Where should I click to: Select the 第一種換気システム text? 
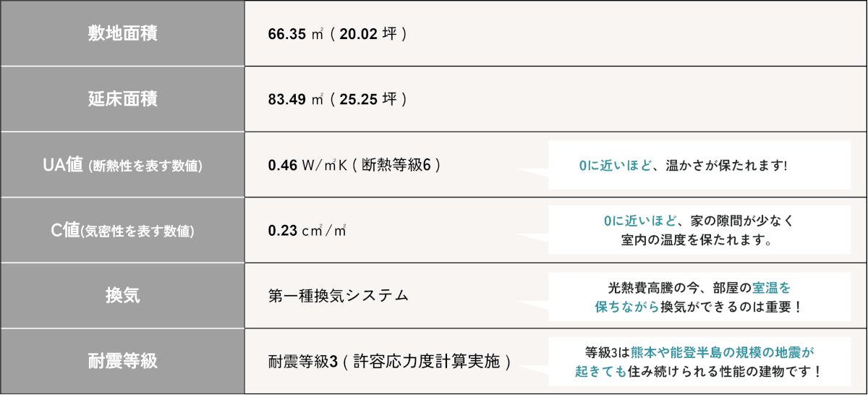click(339, 296)
